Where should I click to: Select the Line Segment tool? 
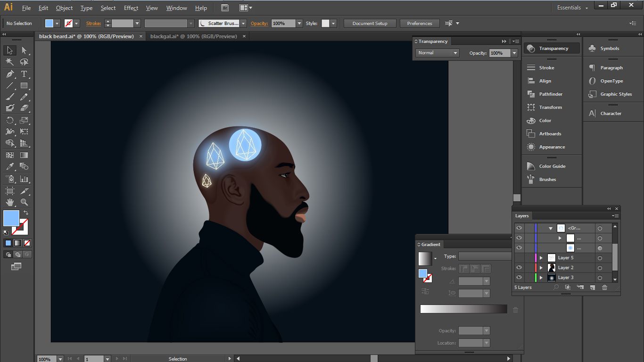click(x=10, y=85)
